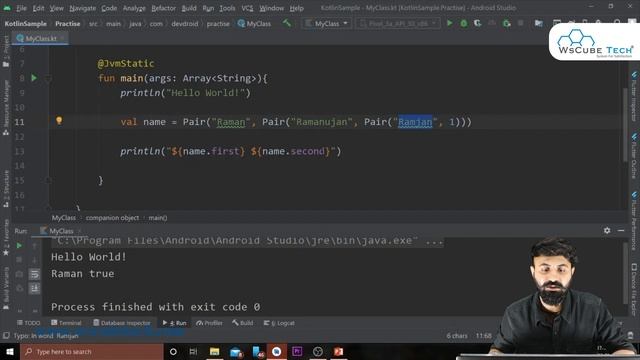Run the MyClass configuration from the toolbar
This screenshot has height=360, width=640.
pos(449,23)
